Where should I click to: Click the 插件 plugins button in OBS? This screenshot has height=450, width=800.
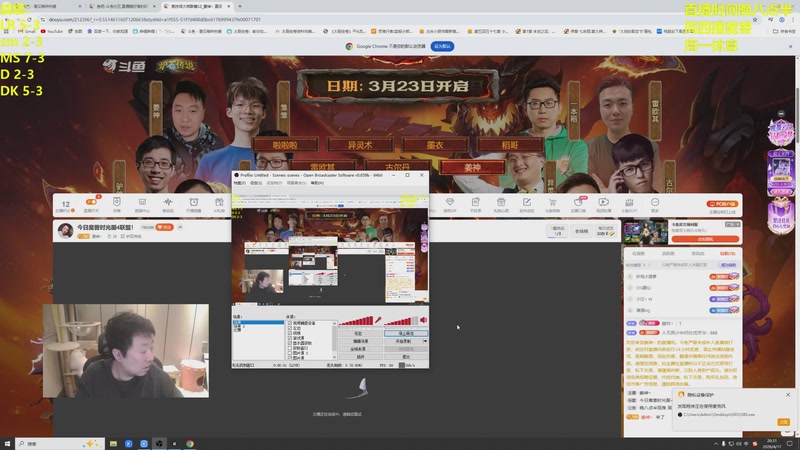click(x=361, y=357)
